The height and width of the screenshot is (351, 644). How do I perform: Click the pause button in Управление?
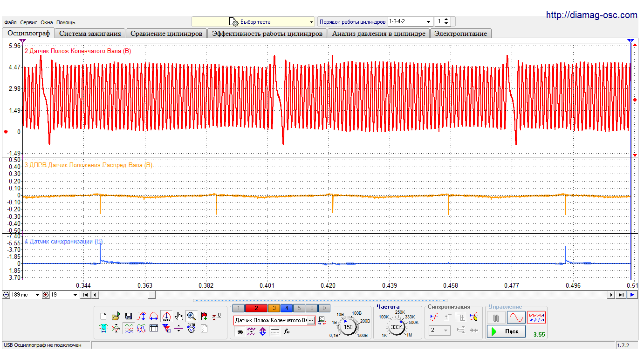496,317
